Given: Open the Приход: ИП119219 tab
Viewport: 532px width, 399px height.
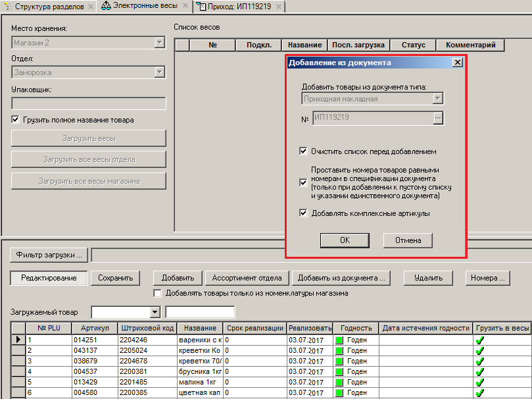Looking at the screenshot, I should pos(239,7).
